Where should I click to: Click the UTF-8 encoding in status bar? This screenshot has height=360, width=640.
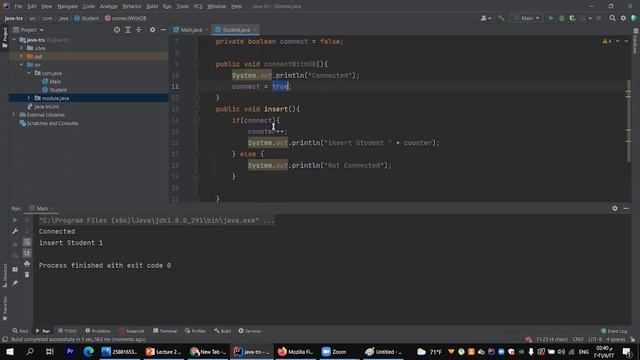click(595, 340)
